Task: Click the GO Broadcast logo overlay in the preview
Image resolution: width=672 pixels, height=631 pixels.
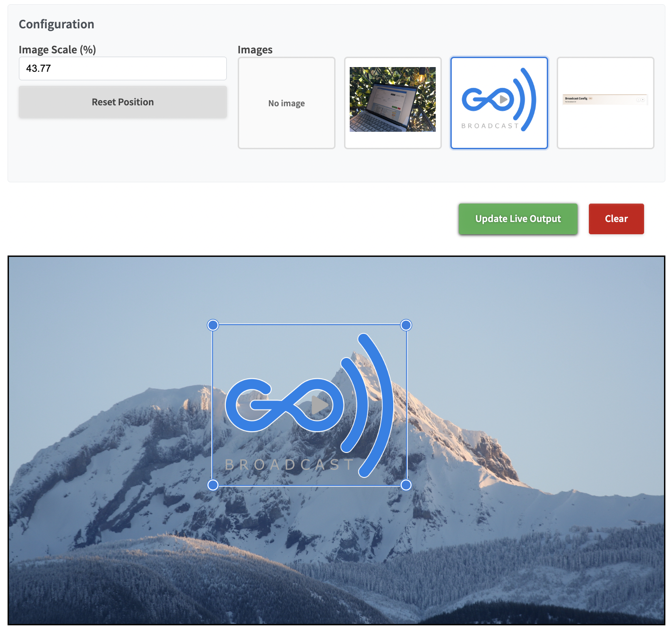Action: tap(310, 405)
